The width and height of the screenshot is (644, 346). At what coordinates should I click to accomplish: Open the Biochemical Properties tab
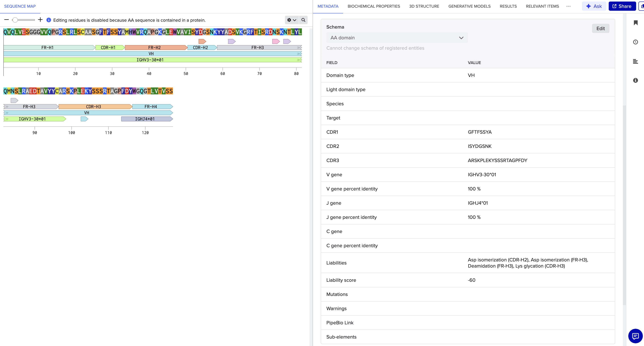click(374, 6)
